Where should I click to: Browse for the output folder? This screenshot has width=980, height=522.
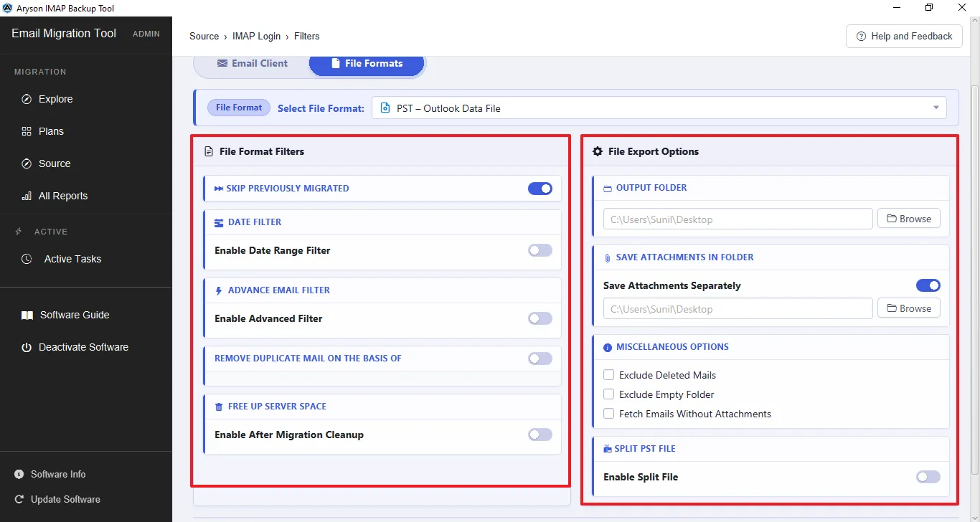click(909, 219)
